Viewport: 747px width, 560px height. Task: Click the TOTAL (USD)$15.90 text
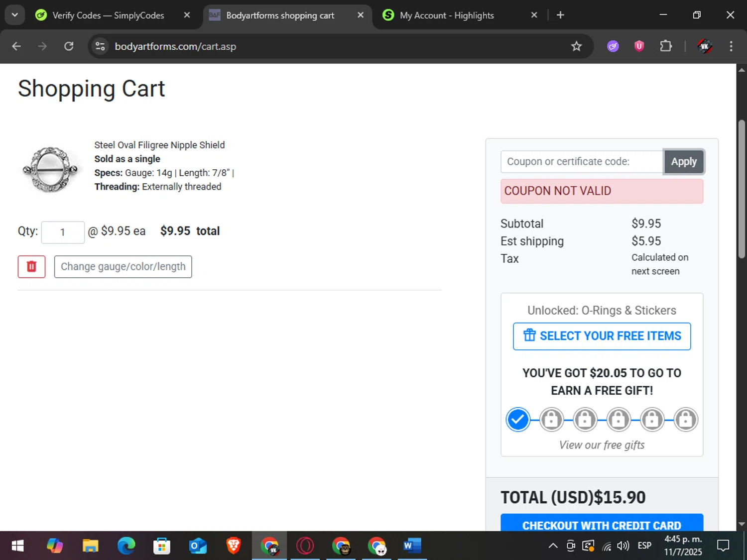click(x=573, y=497)
